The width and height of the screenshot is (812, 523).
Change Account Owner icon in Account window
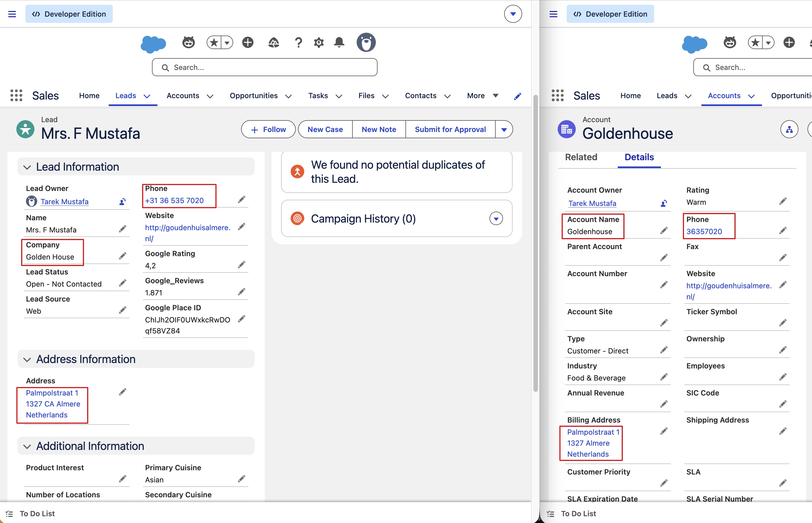tap(664, 203)
